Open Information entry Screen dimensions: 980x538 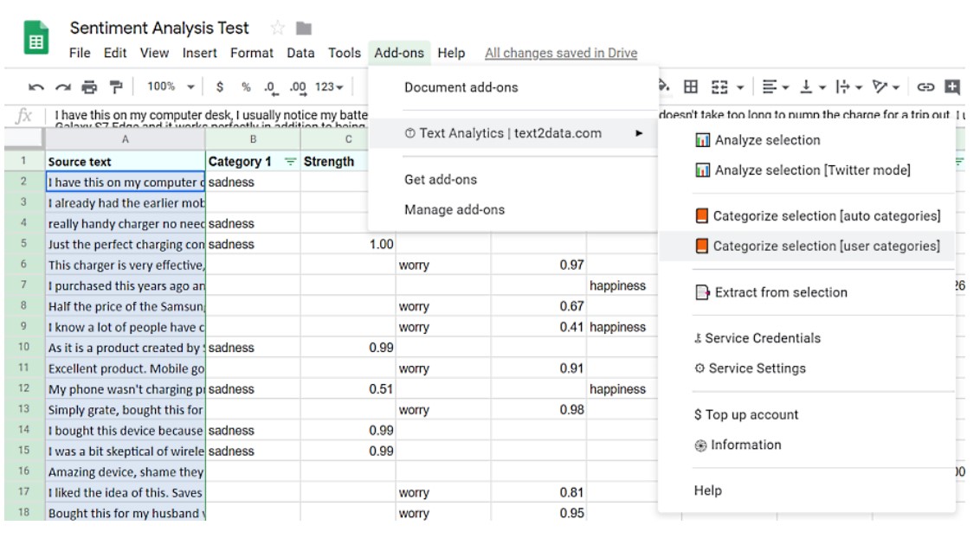pos(738,445)
